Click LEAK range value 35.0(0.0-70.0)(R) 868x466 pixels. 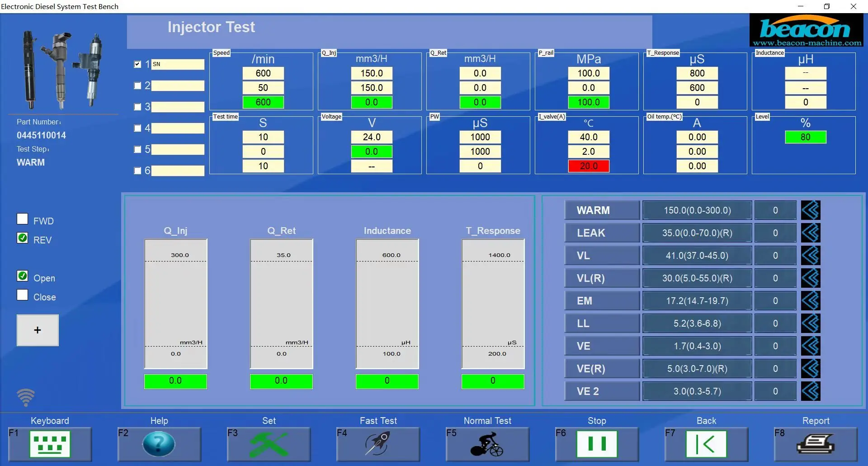[x=697, y=233]
